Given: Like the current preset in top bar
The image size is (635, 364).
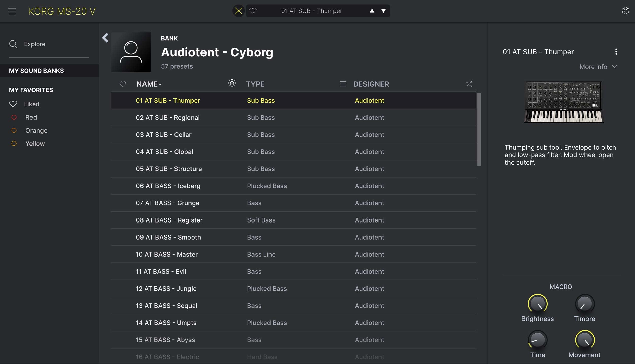Looking at the screenshot, I should coord(253,11).
